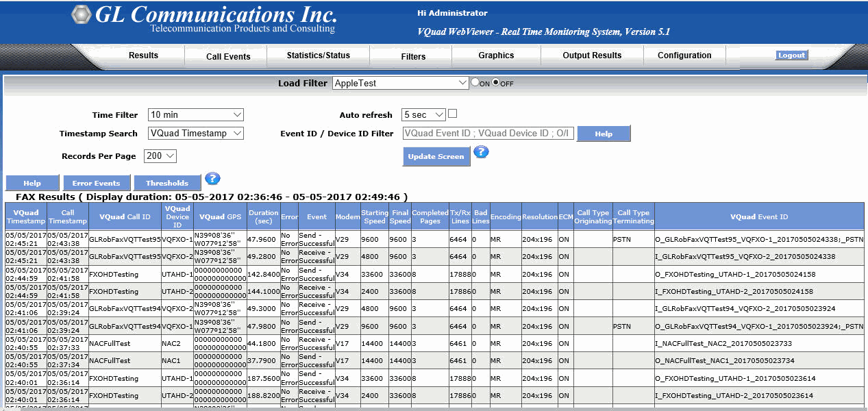Click the VQuad GPS column header

pyautogui.click(x=220, y=216)
